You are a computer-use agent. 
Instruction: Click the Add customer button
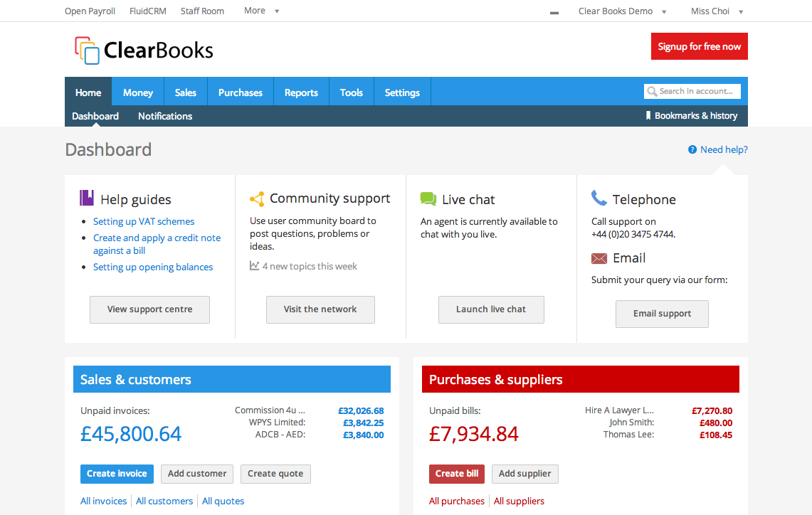pyautogui.click(x=197, y=474)
